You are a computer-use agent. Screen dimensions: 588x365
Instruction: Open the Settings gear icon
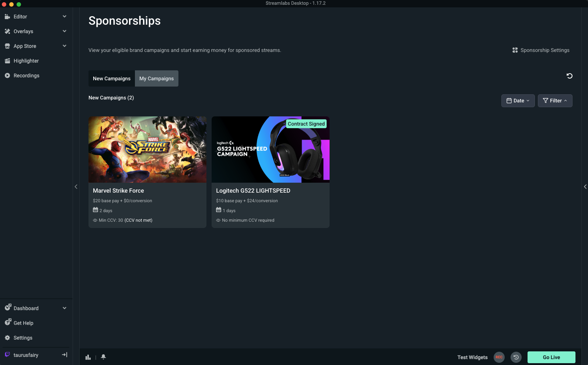(x=7, y=338)
